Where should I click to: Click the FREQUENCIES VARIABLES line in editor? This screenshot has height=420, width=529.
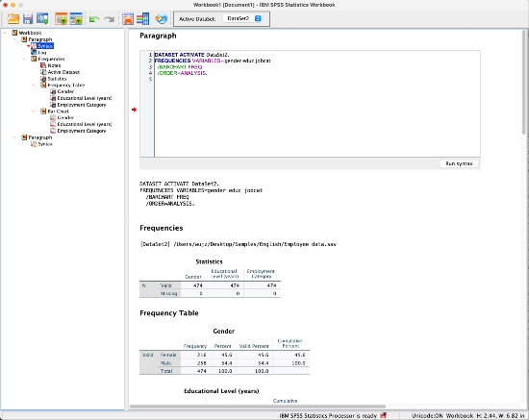pyautogui.click(x=213, y=61)
